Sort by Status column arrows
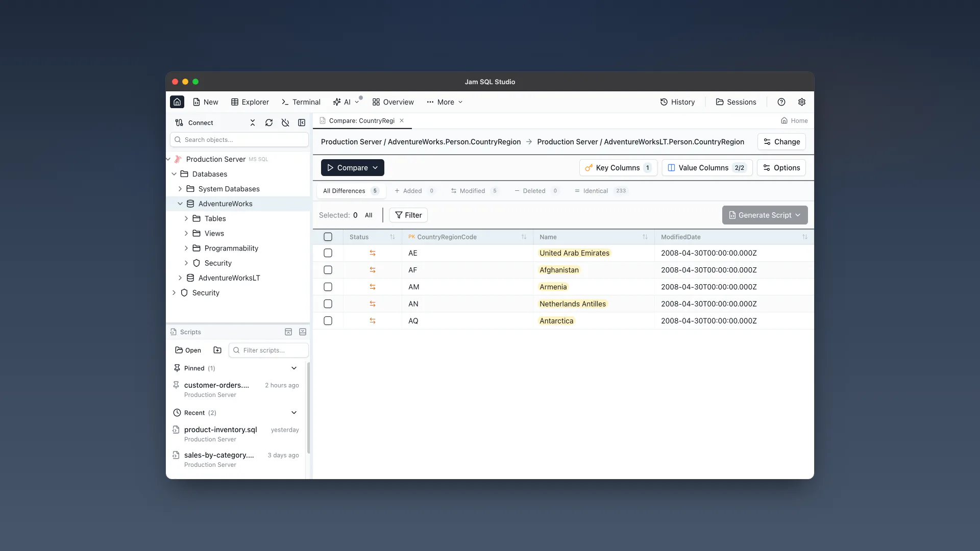Viewport: 980px width, 551px height. pos(393,237)
